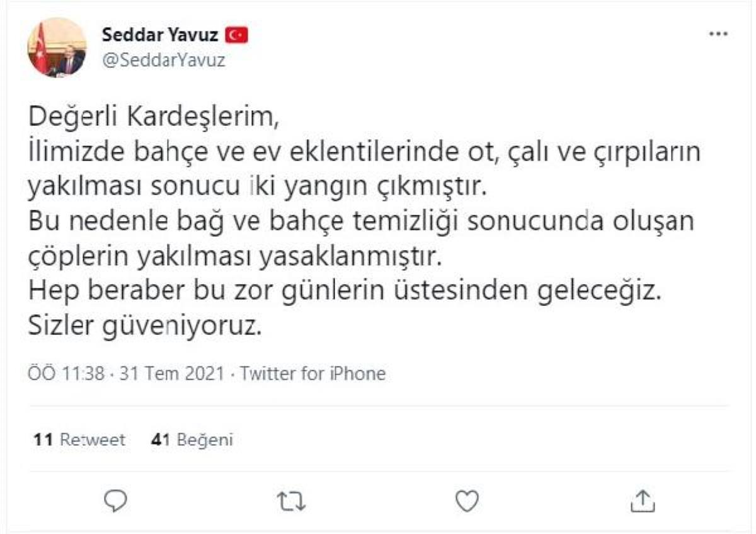This screenshot has height=534, width=756.
Task: Click the sentence starting Hep beraber
Action: tap(345, 292)
